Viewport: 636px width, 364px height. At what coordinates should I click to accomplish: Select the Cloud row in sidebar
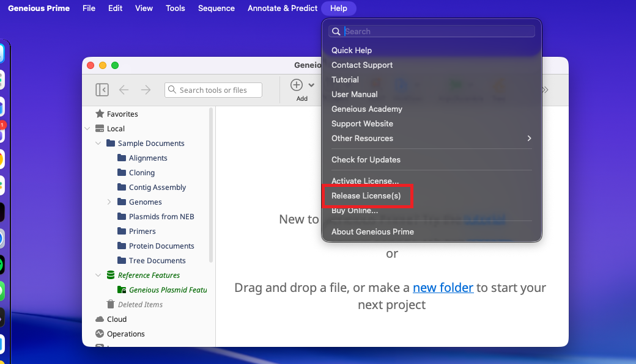(149, 319)
